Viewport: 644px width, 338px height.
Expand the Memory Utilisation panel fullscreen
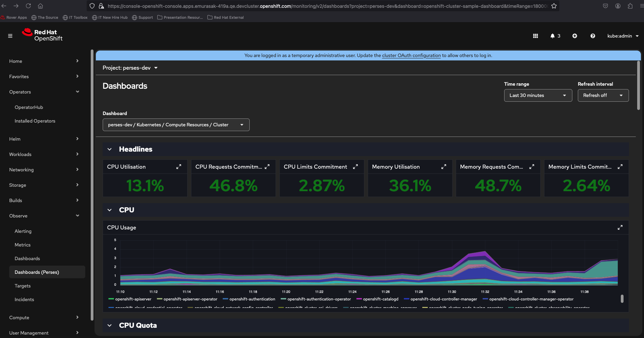[444, 167]
